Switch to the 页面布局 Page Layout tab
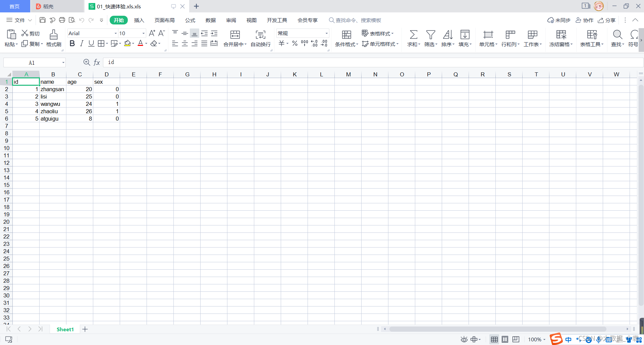Screen dimensions: 644x345 coord(164,20)
